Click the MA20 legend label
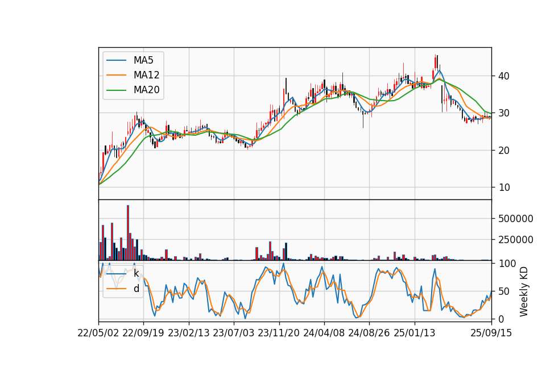The width and height of the screenshot is (546, 392). (146, 90)
